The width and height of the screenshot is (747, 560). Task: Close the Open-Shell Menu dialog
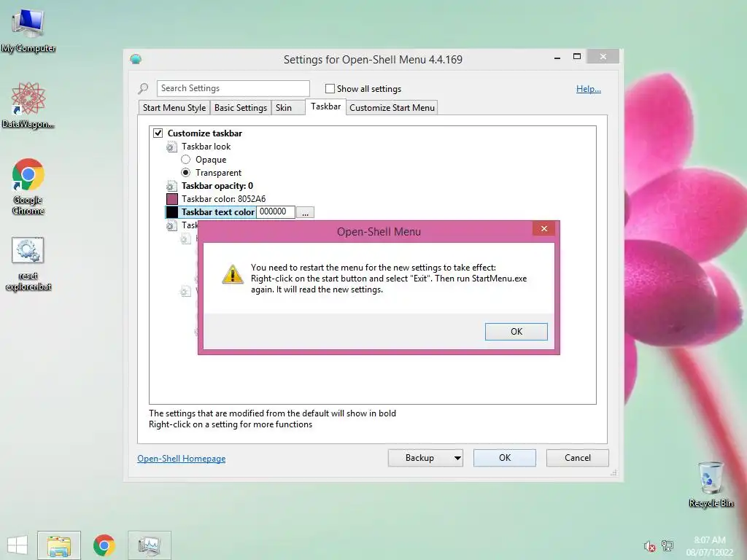pos(544,229)
